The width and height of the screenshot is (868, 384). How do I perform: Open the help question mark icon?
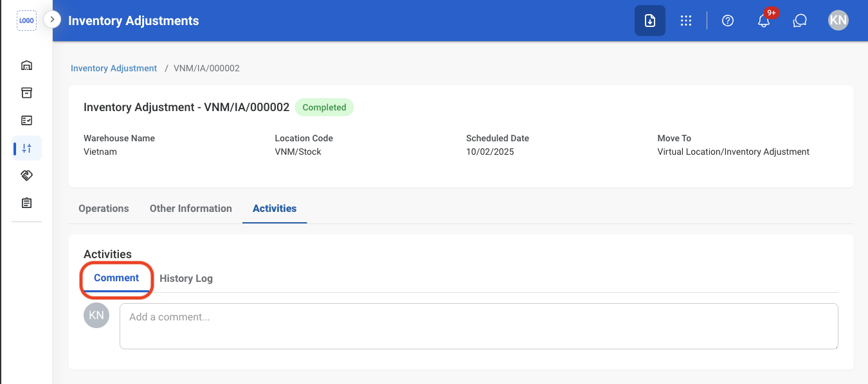tap(728, 21)
